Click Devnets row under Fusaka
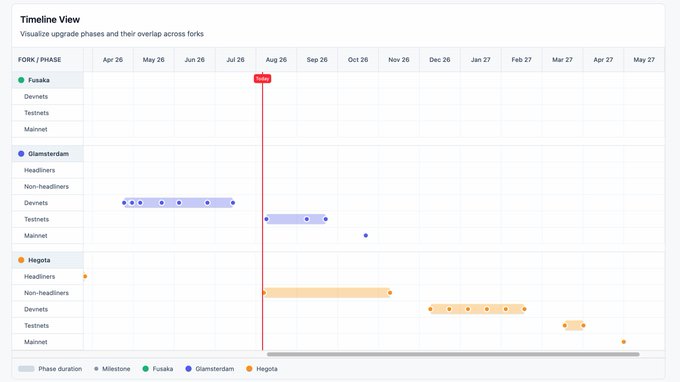Viewport: 680px width, 382px height. pyautogui.click(x=48, y=97)
